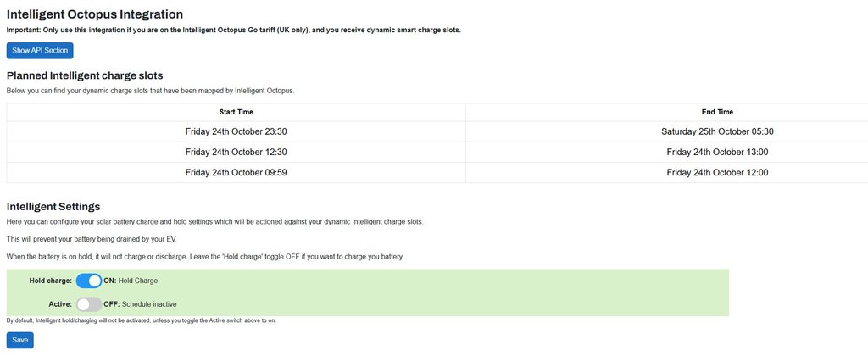Click the End Time column header

[717, 112]
